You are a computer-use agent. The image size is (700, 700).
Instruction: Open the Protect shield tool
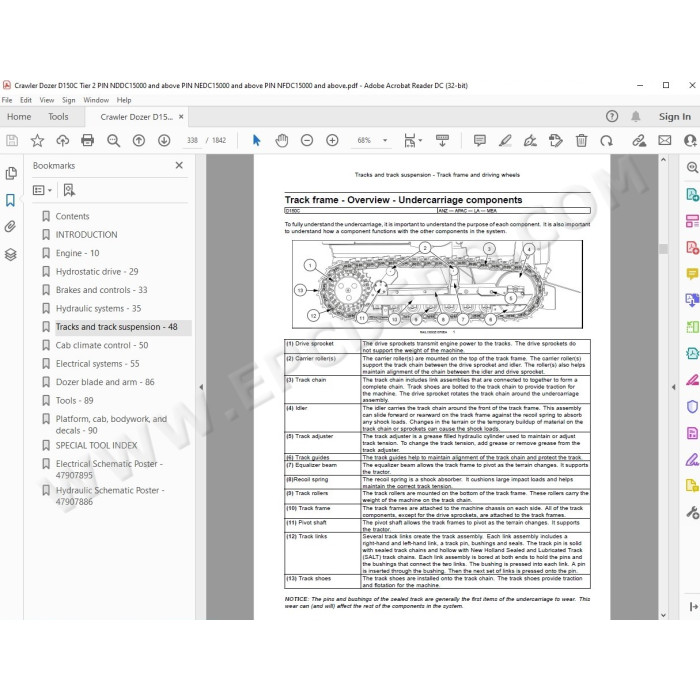(692, 407)
